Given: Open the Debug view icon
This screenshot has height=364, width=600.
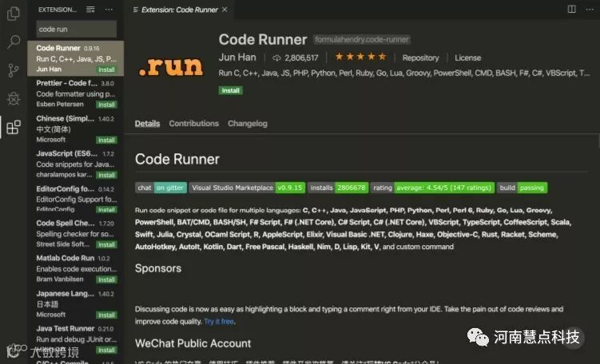Looking at the screenshot, I should tap(14, 99).
